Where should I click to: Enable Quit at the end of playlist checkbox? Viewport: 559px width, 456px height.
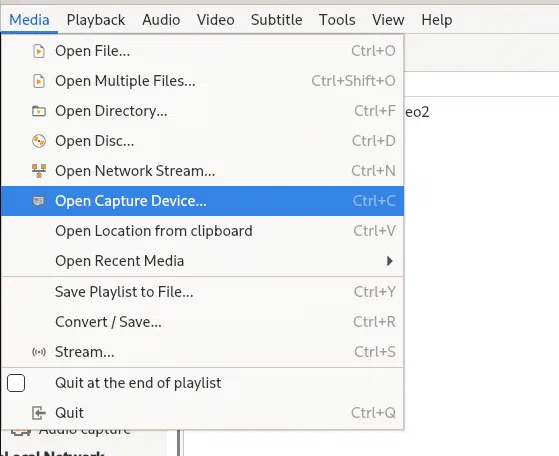[x=16, y=383]
